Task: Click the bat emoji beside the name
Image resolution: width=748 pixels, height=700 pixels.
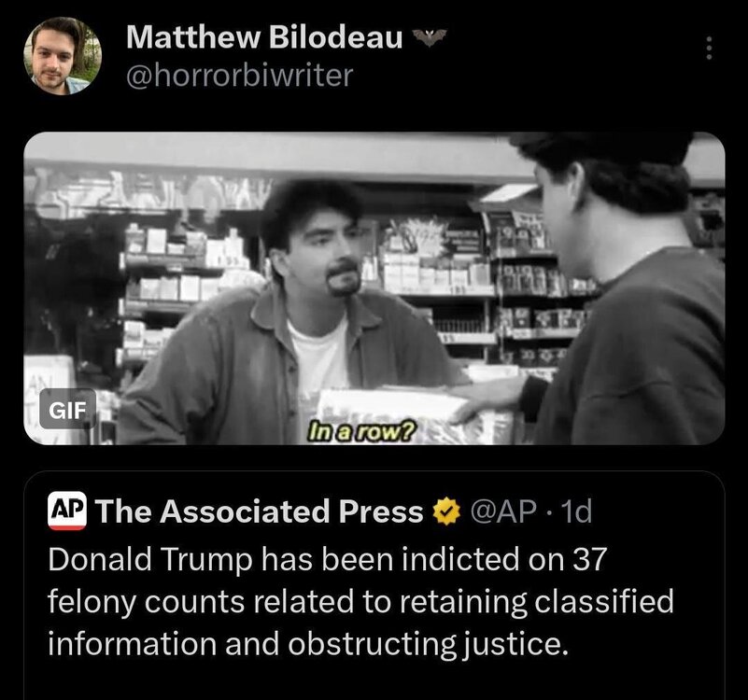Action: click(430, 36)
